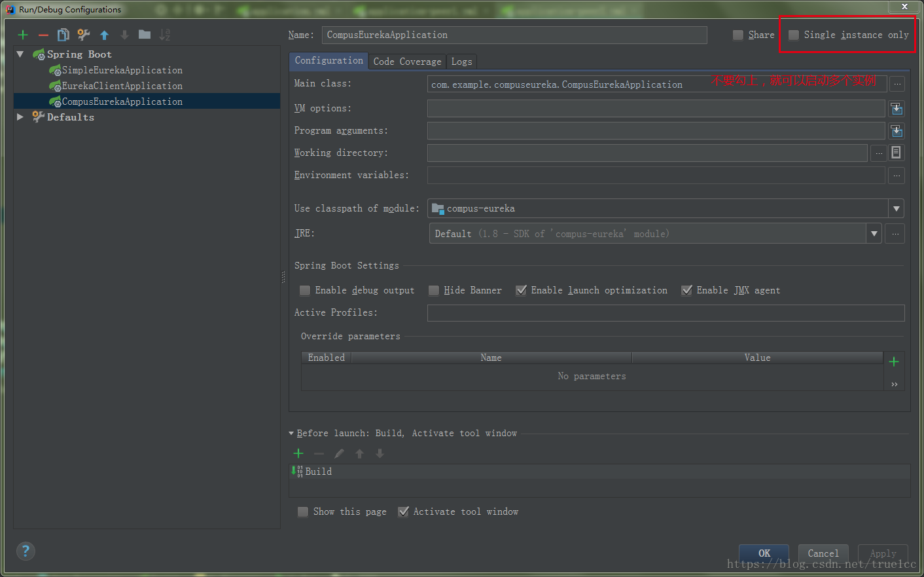Click the Main class field

coord(657,84)
